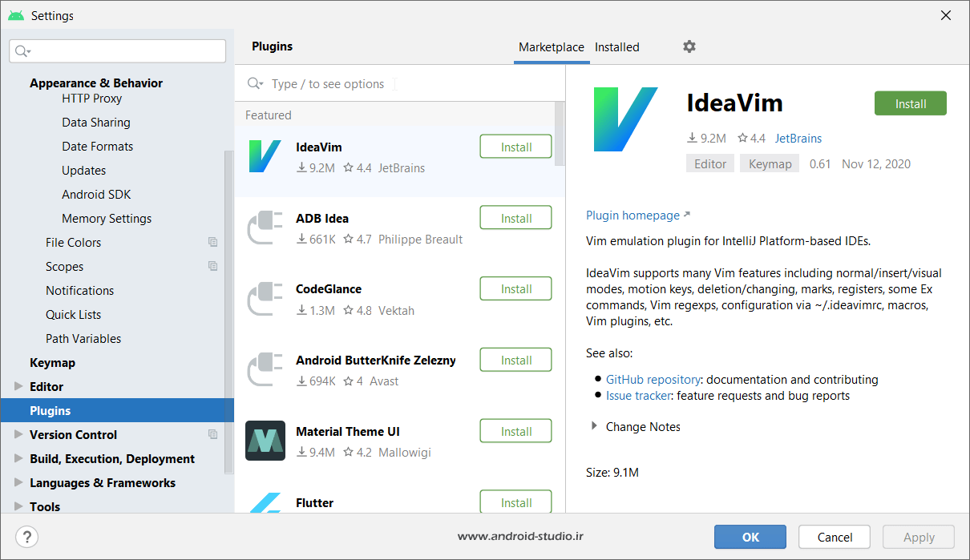Expand the Editor settings category
This screenshot has height=560, width=970.
18,386
